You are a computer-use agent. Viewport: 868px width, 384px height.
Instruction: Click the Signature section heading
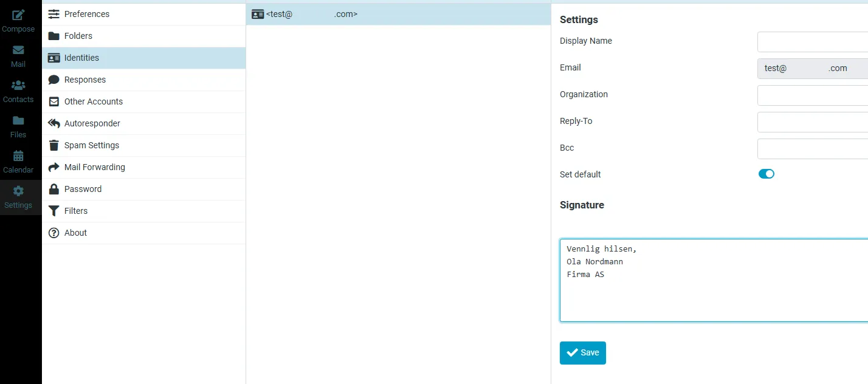[582, 205]
